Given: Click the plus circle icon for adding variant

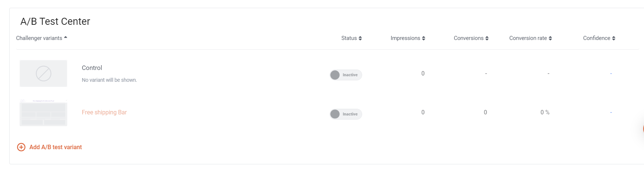Looking at the screenshot, I should (21, 147).
